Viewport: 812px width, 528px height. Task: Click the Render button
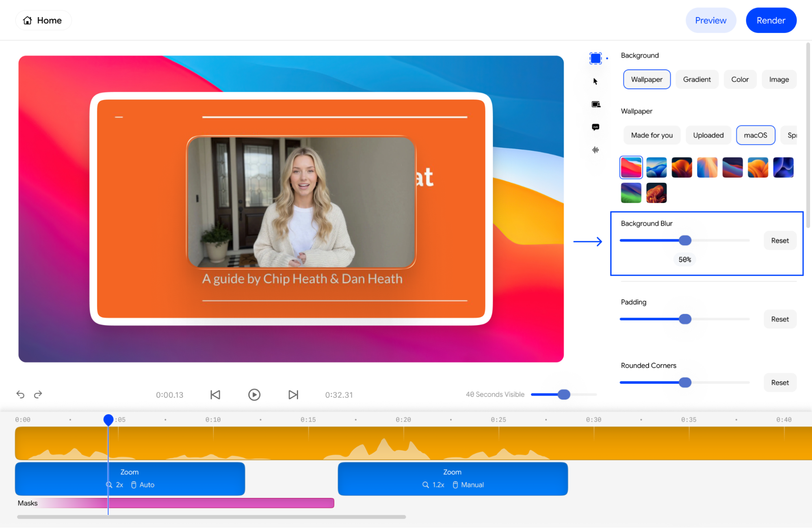point(771,20)
